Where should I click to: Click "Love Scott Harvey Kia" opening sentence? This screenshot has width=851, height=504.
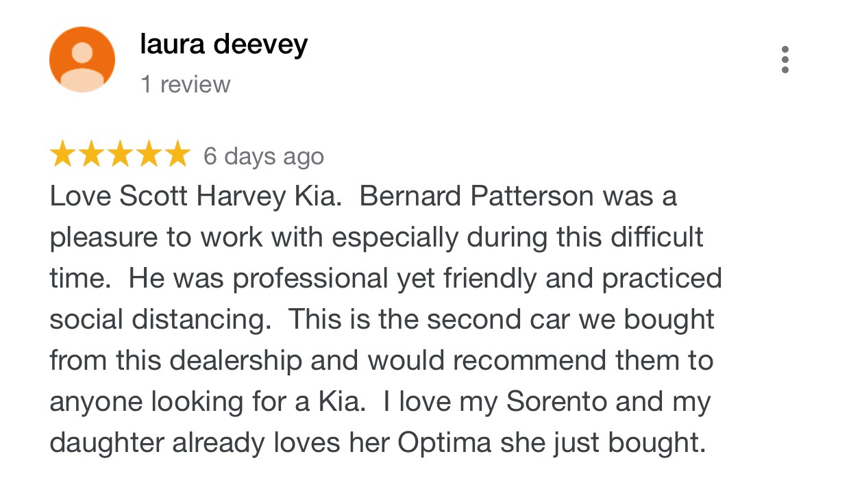coord(195,197)
